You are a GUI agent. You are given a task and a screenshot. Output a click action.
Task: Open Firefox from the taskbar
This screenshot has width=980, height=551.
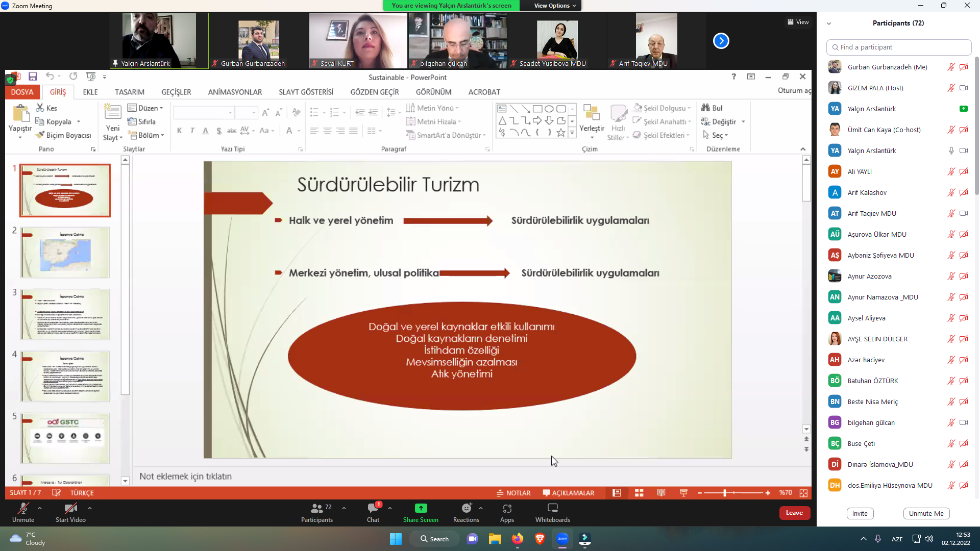517,539
